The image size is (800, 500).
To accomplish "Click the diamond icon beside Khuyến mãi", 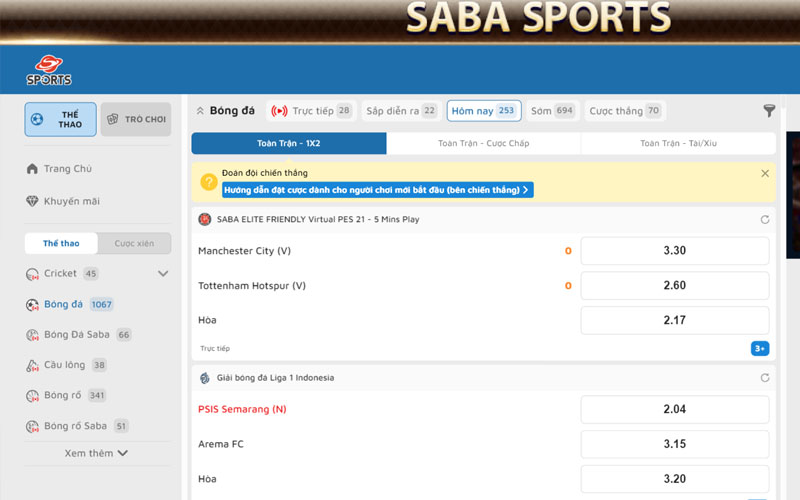I will click(x=32, y=201).
